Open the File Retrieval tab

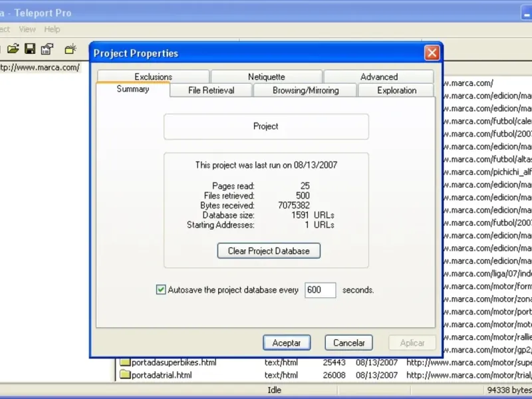pyautogui.click(x=211, y=90)
